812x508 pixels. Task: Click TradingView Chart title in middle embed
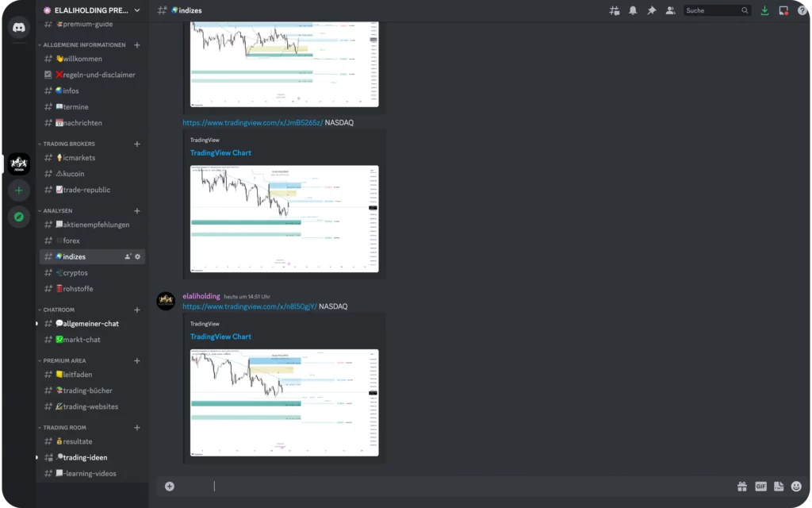point(220,153)
